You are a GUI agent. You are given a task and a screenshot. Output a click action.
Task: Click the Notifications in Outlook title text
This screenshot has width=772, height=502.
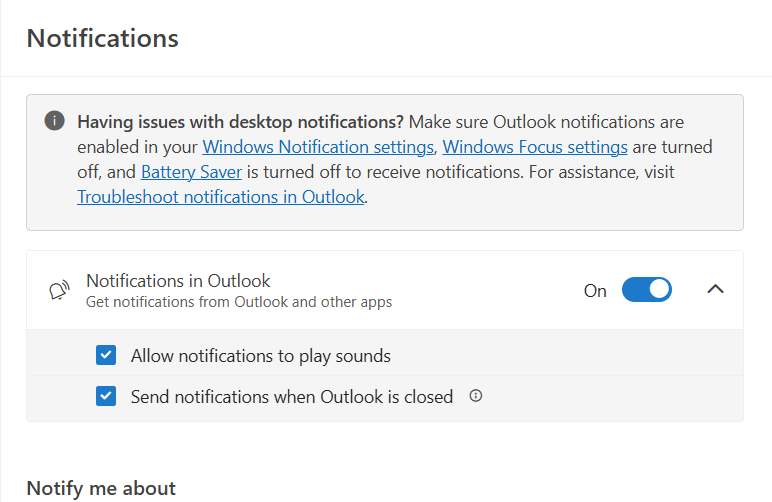click(x=178, y=281)
